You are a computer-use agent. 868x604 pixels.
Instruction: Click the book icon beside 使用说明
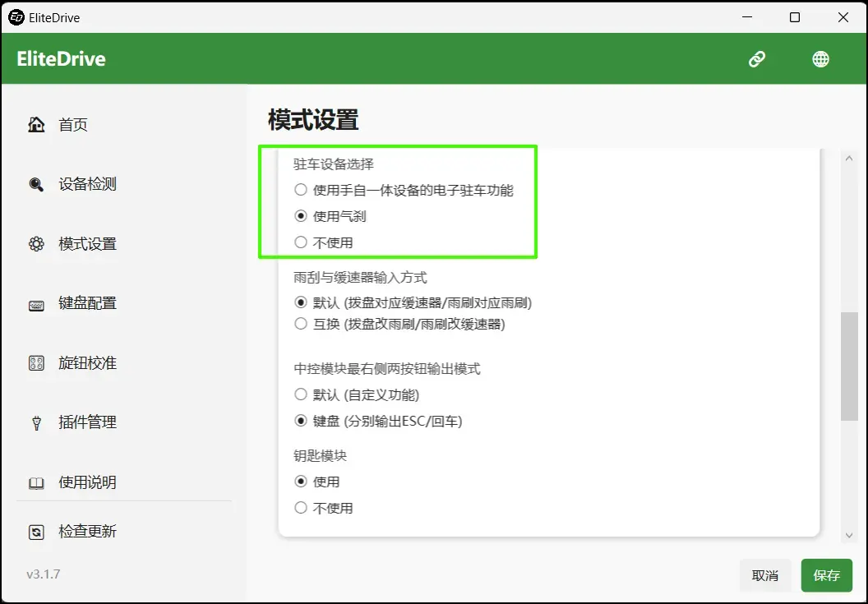(36, 482)
